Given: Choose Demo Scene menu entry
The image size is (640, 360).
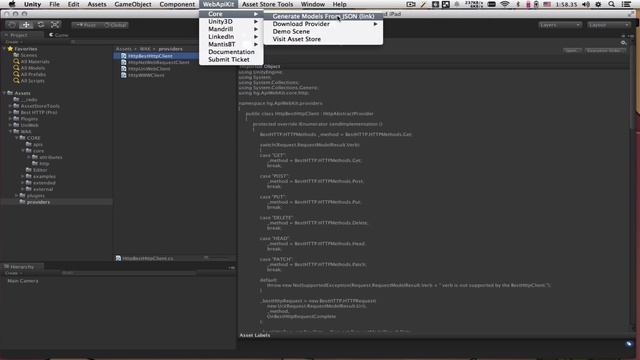Looking at the screenshot, I should tap(291, 31).
